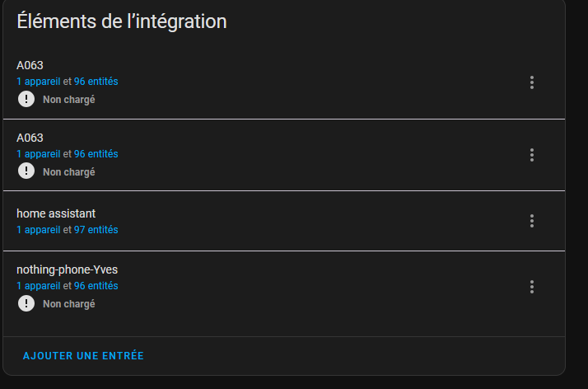The image size is (588, 389).
Task: View '96 entités' of second A063 entry
Action: [x=96, y=154]
